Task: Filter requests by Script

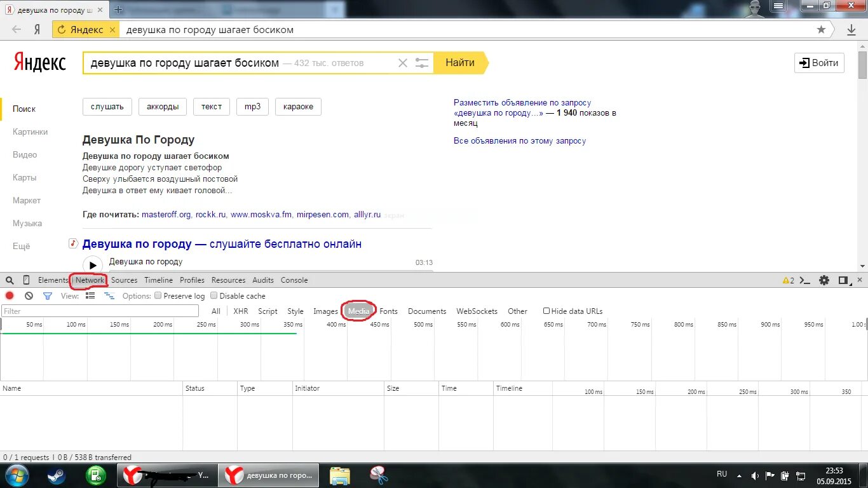Action: (268, 311)
